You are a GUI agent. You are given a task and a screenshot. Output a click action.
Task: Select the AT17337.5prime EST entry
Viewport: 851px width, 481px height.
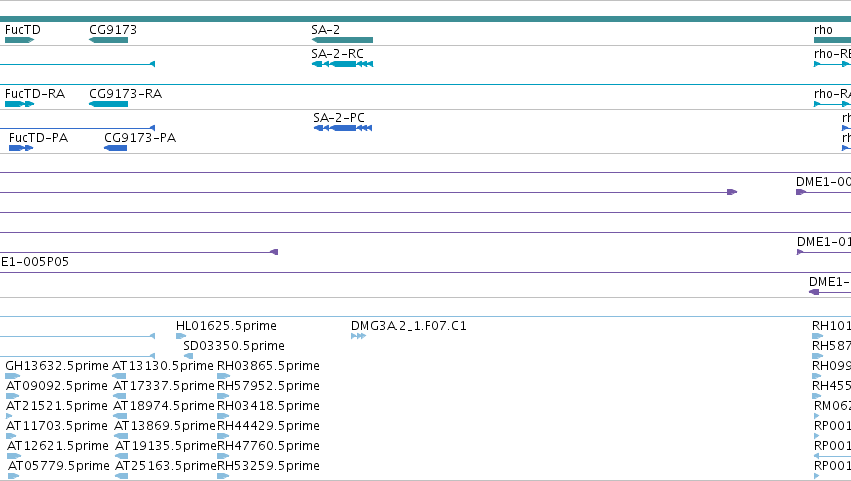pyautogui.click(x=164, y=386)
